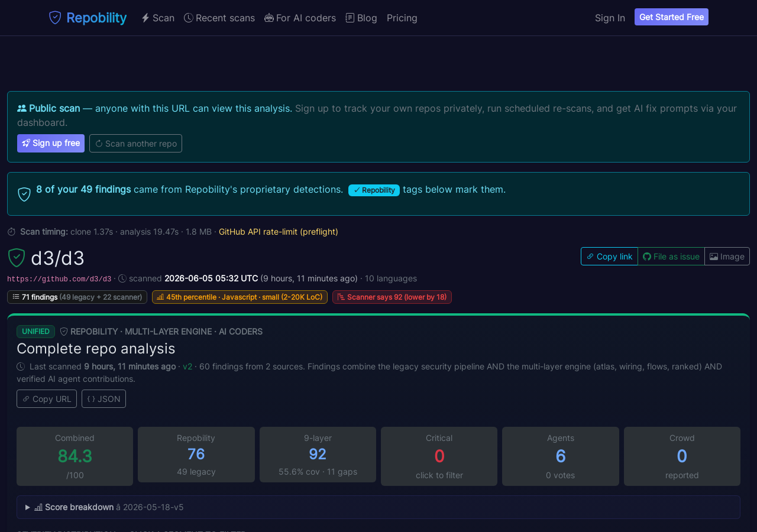Click the clock icon beside Last scanned
This screenshot has width=757, height=532.
tap(21, 366)
